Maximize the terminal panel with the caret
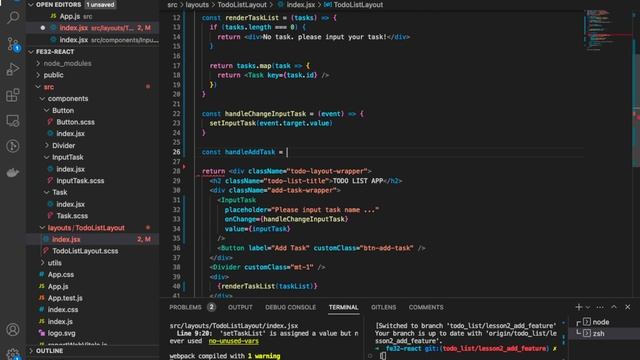This screenshot has height=360, width=640. [613, 307]
